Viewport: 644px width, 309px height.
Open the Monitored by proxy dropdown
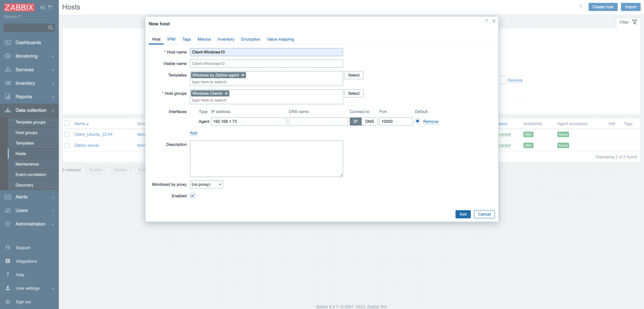[206, 184]
